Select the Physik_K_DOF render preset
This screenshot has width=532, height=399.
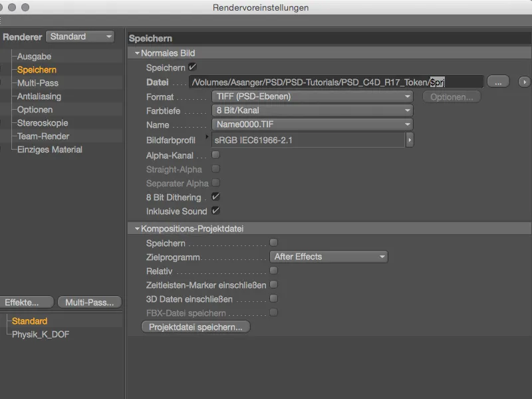41,334
